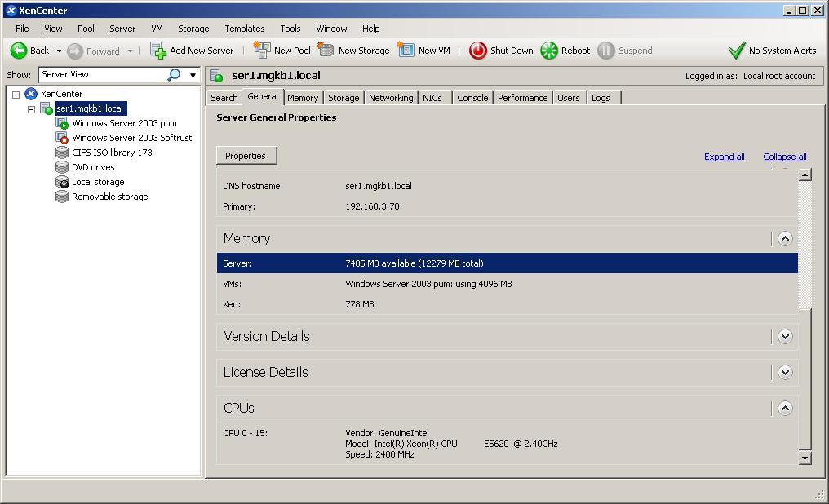
Task: Collapse the XenCenter tree node
Action: (x=16, y=95)
